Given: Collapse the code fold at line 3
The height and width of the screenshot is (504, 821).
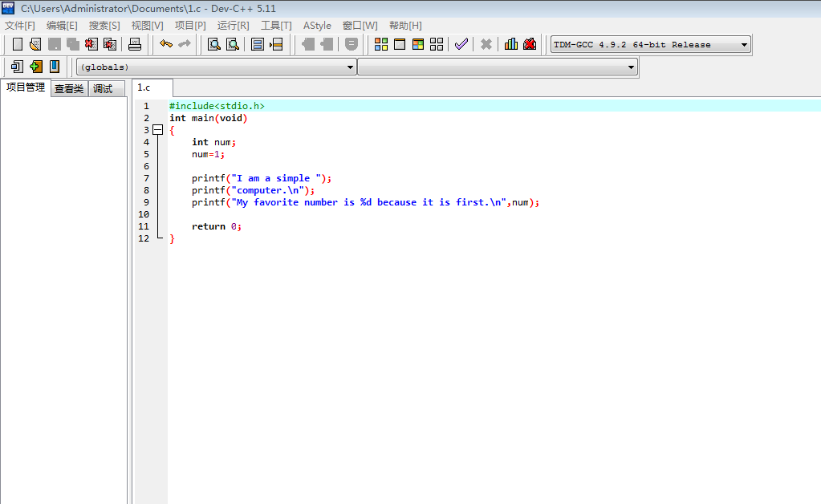Looking at the screenshot, I should [x=157, y=130].
